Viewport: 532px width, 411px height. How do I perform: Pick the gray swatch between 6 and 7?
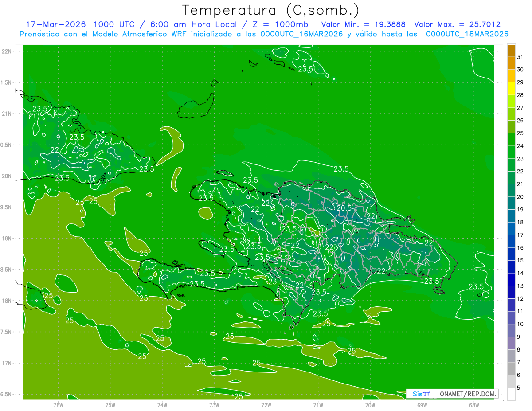pyautogui.click(x=511, y=369)
